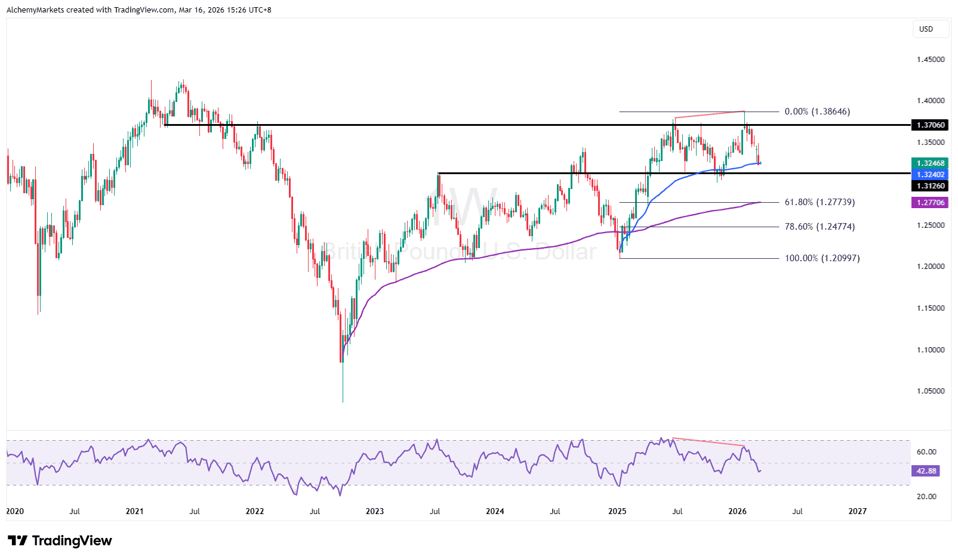This screenshot has height=560, width=958.
Task: Click the 78.60% (1.24774) Fibonacci level text
Action: pos(820,227)
